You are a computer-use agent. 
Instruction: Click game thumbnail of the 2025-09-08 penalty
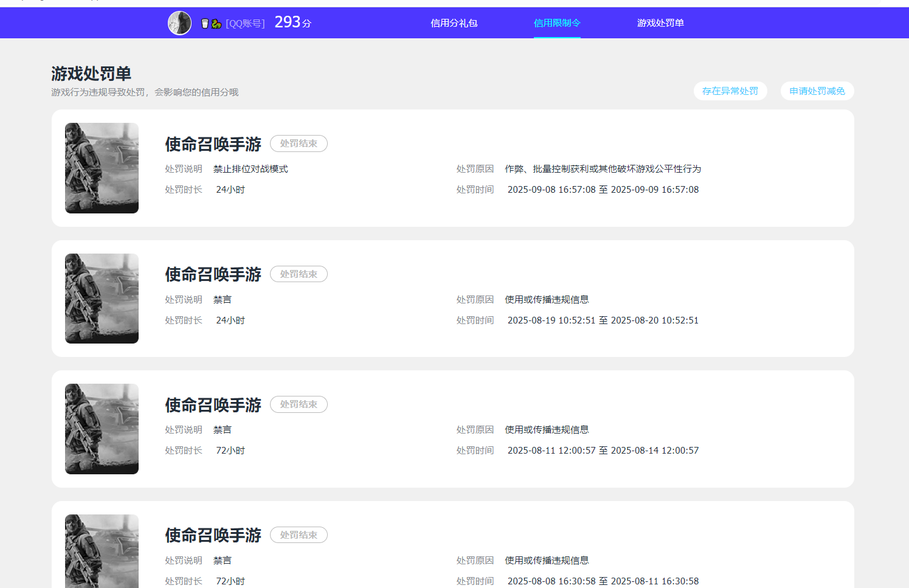102,168
